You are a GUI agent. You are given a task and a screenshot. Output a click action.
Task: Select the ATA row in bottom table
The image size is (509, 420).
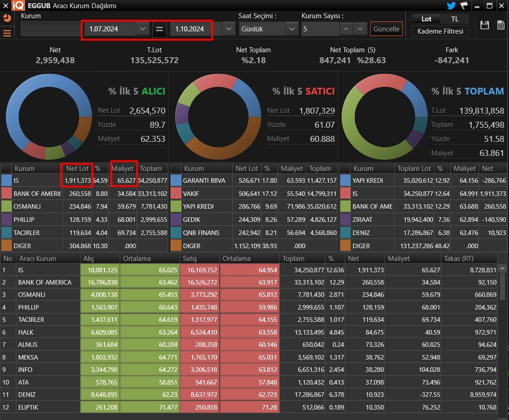click(249, 382)
